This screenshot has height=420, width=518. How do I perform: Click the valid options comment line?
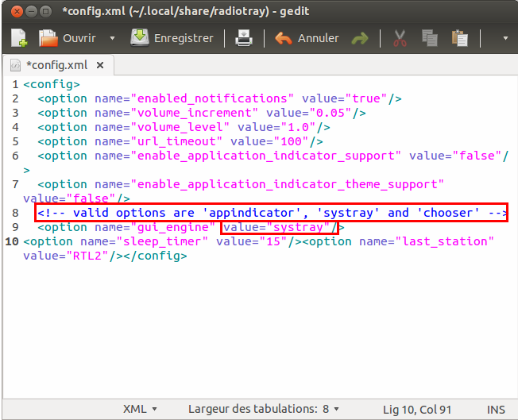pos(272,213)
